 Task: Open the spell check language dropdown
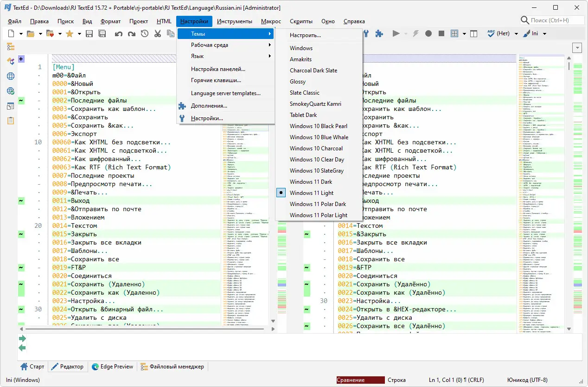(516, 33)
